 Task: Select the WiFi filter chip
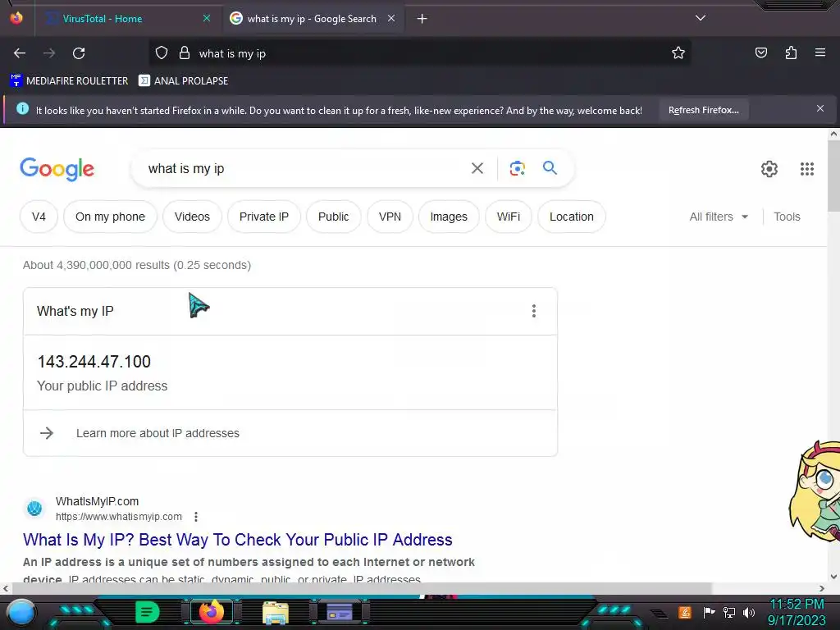point(508,217)
